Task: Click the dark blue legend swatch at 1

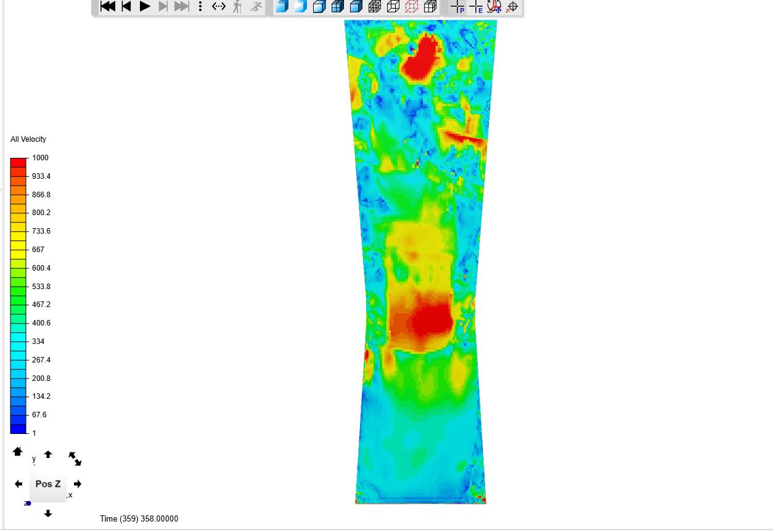Action: [18, 428]
